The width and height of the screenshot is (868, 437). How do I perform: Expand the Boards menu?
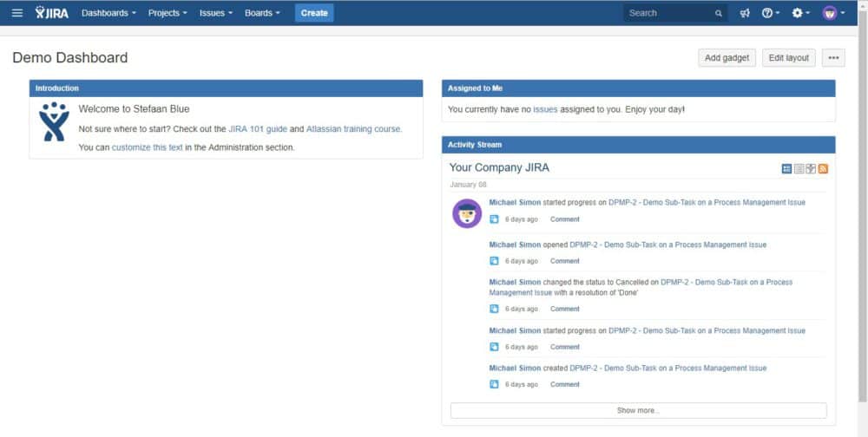pyautogui.click(x=262, y=13)
